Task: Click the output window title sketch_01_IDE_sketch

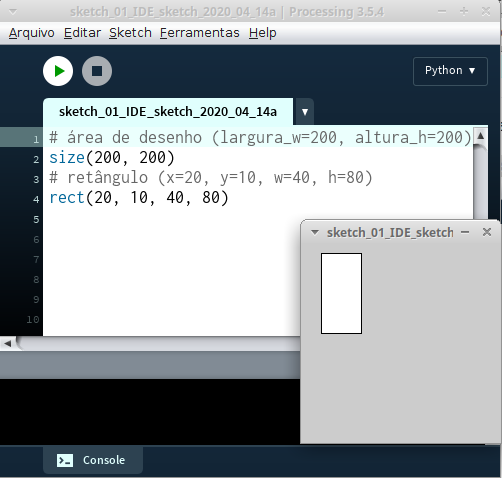Action: click(390, 233)
